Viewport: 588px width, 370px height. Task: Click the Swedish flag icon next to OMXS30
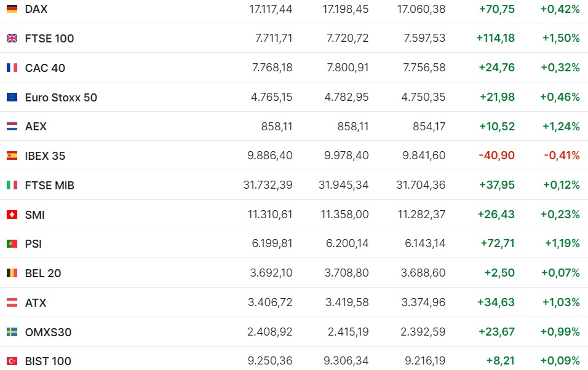coord(12,332)
